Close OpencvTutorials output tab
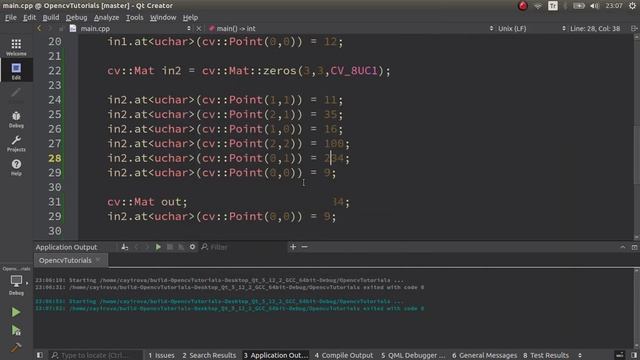The width and height of the screenshot is (640, 360). [98, 260]
